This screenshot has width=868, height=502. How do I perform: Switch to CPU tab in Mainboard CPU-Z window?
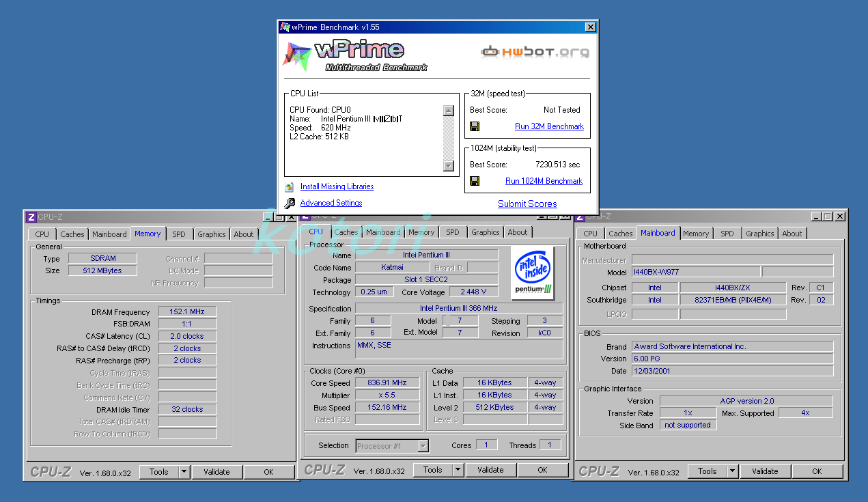click(x=591, y=234)
